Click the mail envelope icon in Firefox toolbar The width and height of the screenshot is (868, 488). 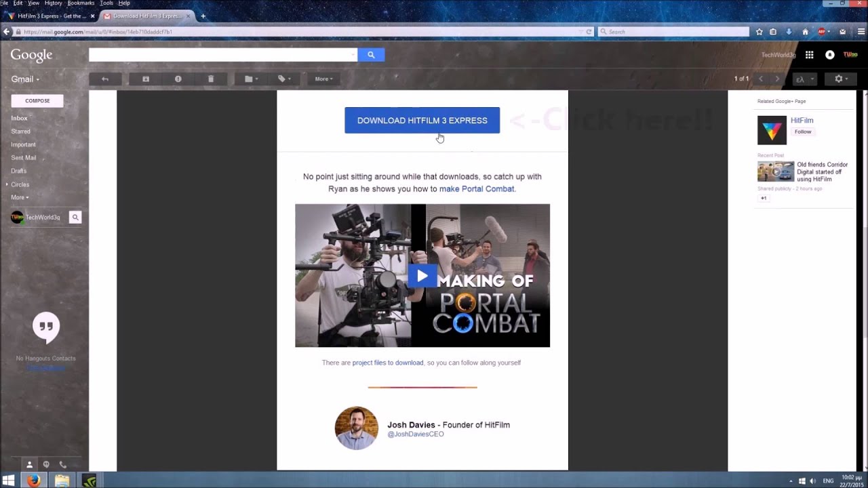(x=842, y=32)
